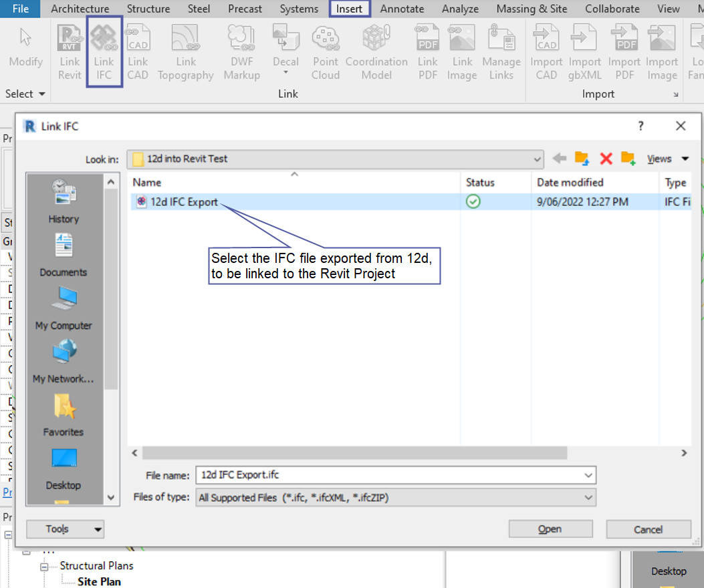704x588 pixels.
Task: Open My Computer in the places sidebar
Action: pos(64,308)
